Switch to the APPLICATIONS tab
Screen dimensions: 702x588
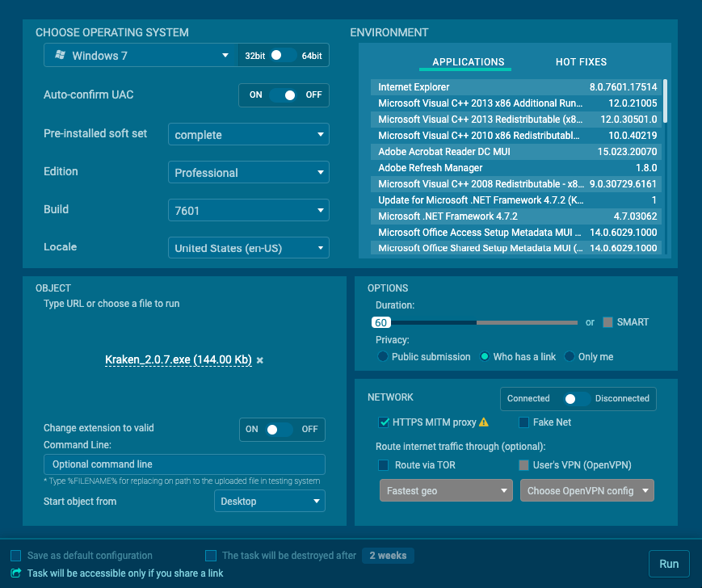[x=468, y=62]
